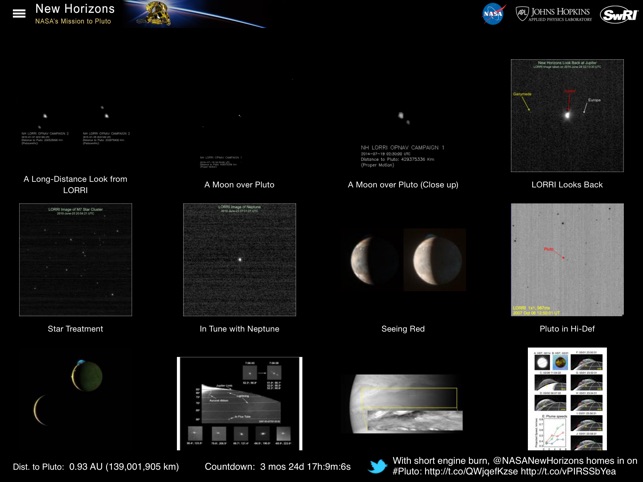
Task: Select the 'Pluto in Hi-Def' caption
Action: point(567,329)
